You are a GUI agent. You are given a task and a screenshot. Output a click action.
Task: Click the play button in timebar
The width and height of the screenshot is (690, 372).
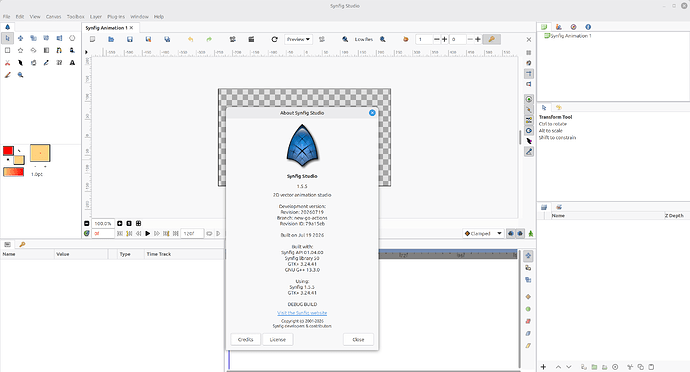click(x=147, y=233)
